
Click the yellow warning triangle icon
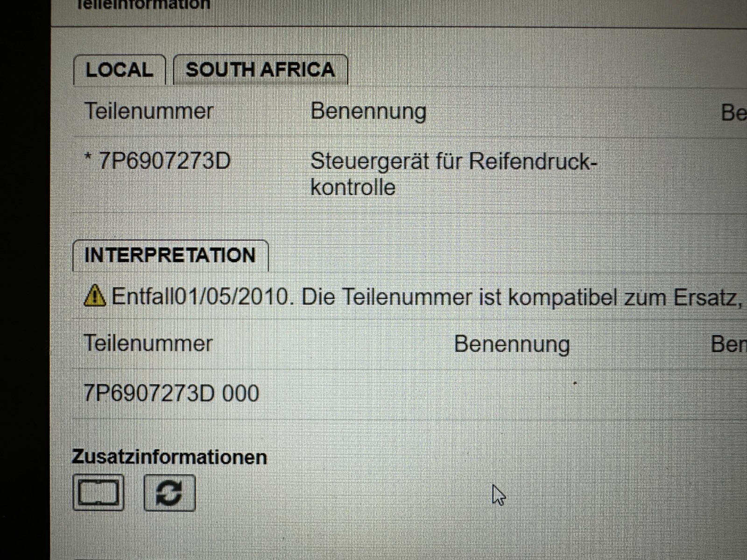[x=95, y=296]
